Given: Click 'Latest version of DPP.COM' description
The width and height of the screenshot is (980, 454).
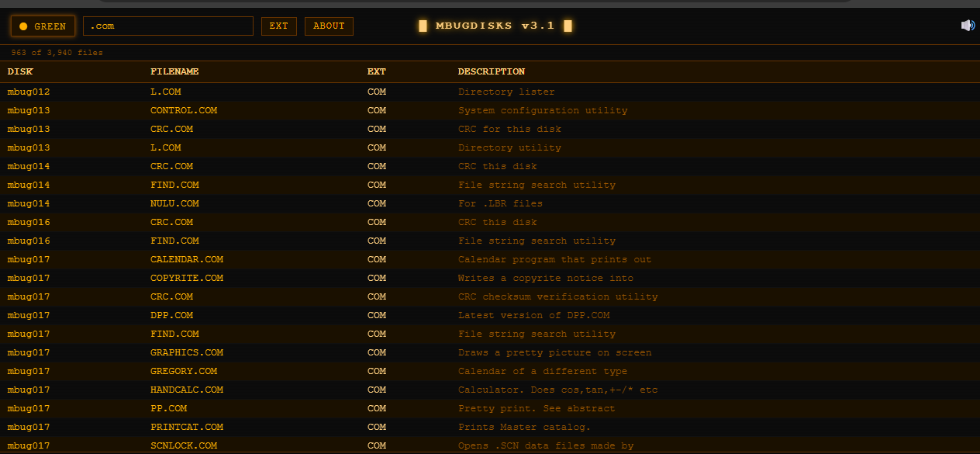Looking at the screenshot, I should click(534, 315).
